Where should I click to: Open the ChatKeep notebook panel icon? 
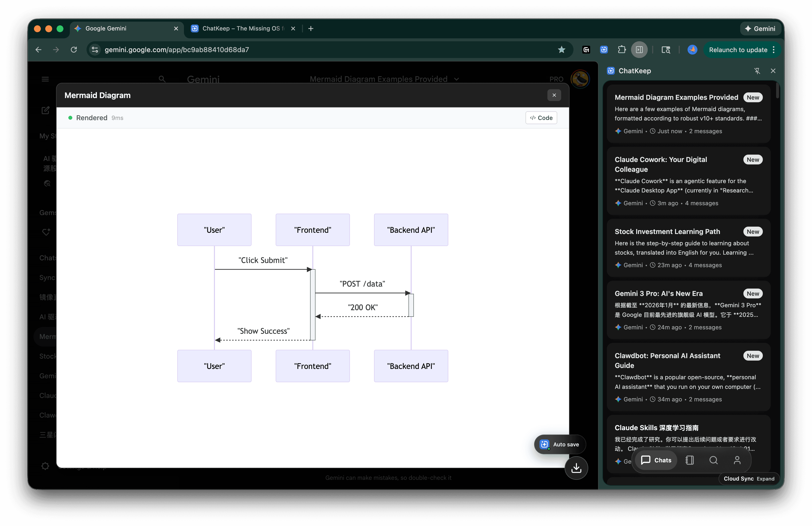tap(690, 460)
